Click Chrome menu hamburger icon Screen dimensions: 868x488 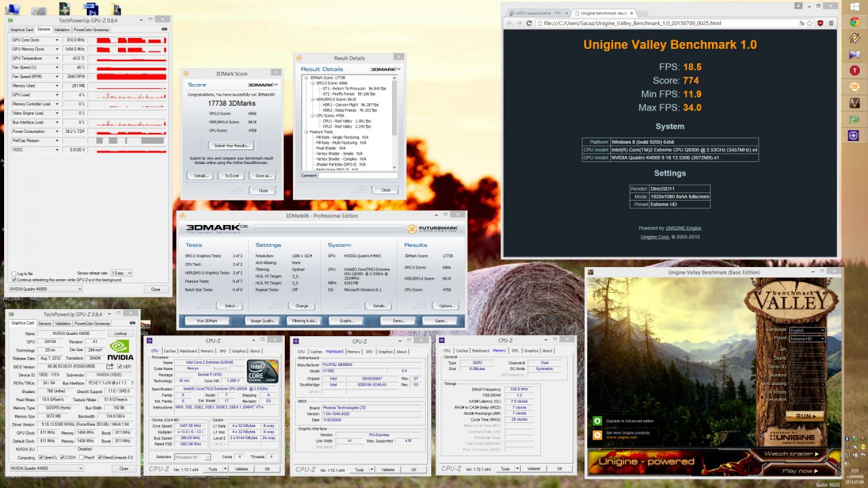(x=831, y=23)
